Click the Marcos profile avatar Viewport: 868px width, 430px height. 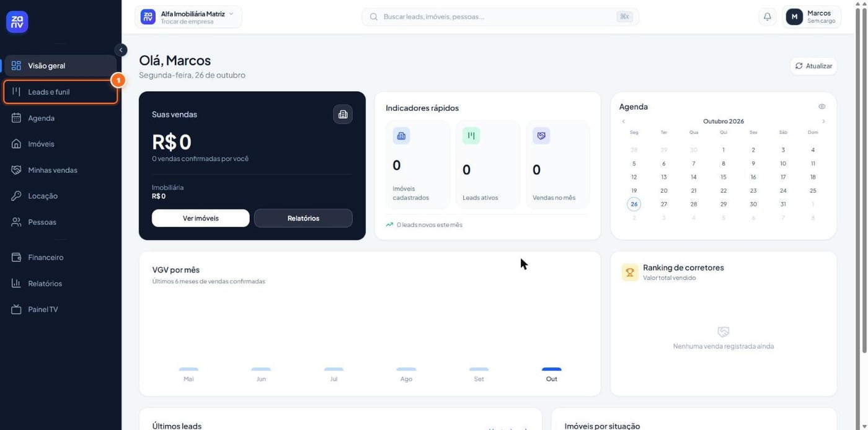(794, 17)
